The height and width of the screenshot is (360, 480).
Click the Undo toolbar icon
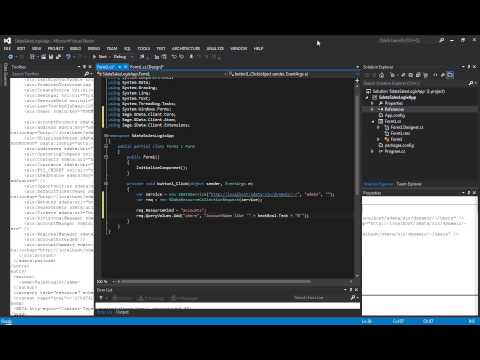click(x=68, y=57)
